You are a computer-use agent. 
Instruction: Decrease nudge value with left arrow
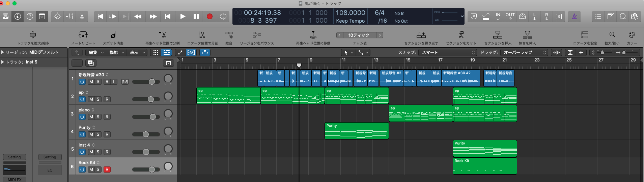point(340,35)
